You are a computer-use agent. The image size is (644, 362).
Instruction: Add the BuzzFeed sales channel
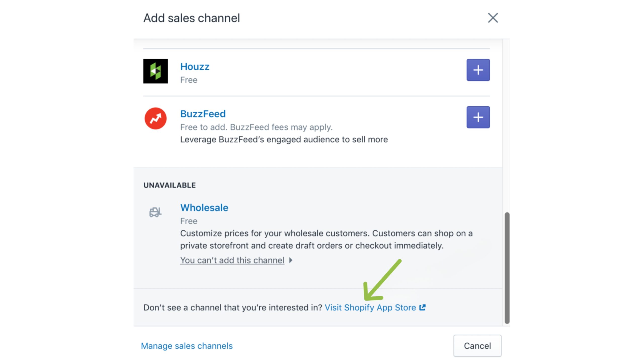point(478,117)
